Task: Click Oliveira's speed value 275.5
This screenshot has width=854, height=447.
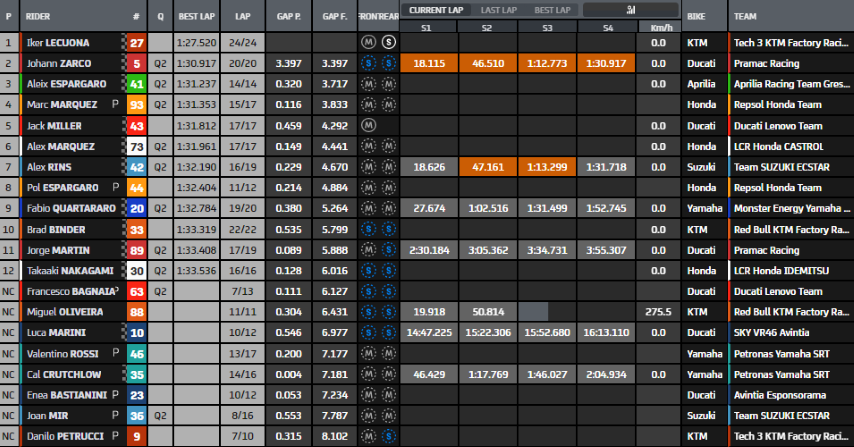Action: click(658, 312)
